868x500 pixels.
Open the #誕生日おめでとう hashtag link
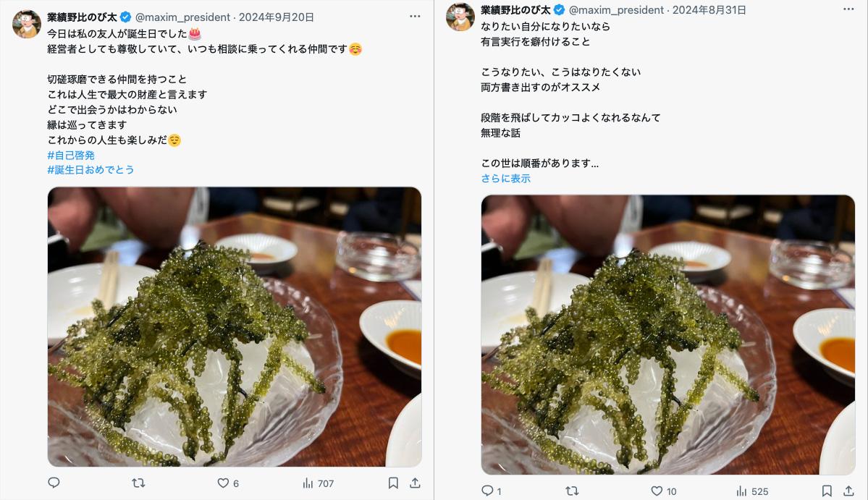[x=90, y=170]
